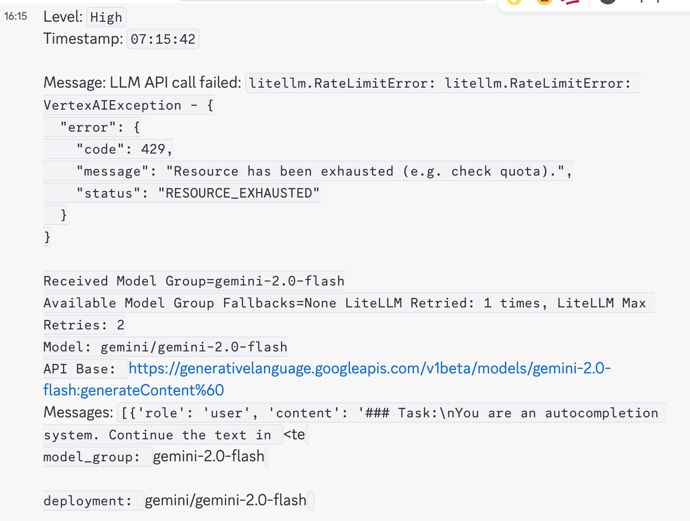Click the model_group value gemini-2.0-flash
The height and width of the screenshot is (521, 690).
(x=209, y=457)
